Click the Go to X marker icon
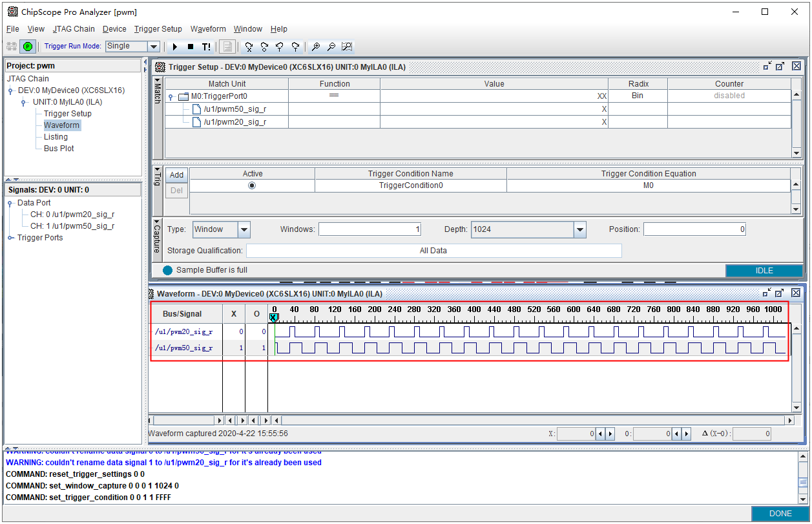The height and width of the screenshot is (524, 812). [249, 47]
